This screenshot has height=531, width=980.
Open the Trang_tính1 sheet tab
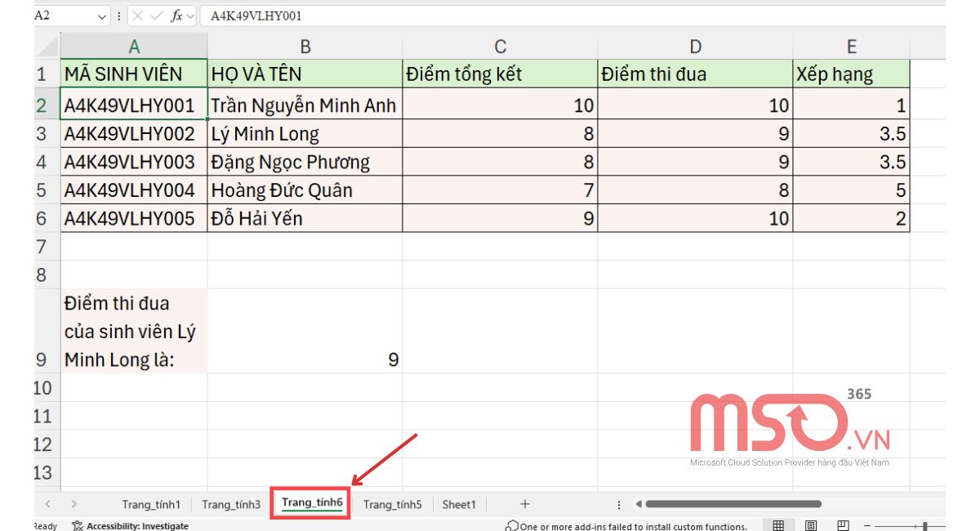[x=151, y=504]
